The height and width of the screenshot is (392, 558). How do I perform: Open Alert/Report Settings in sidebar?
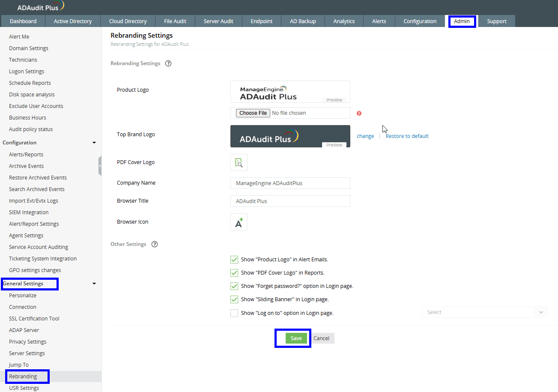(x=34, y=224)
